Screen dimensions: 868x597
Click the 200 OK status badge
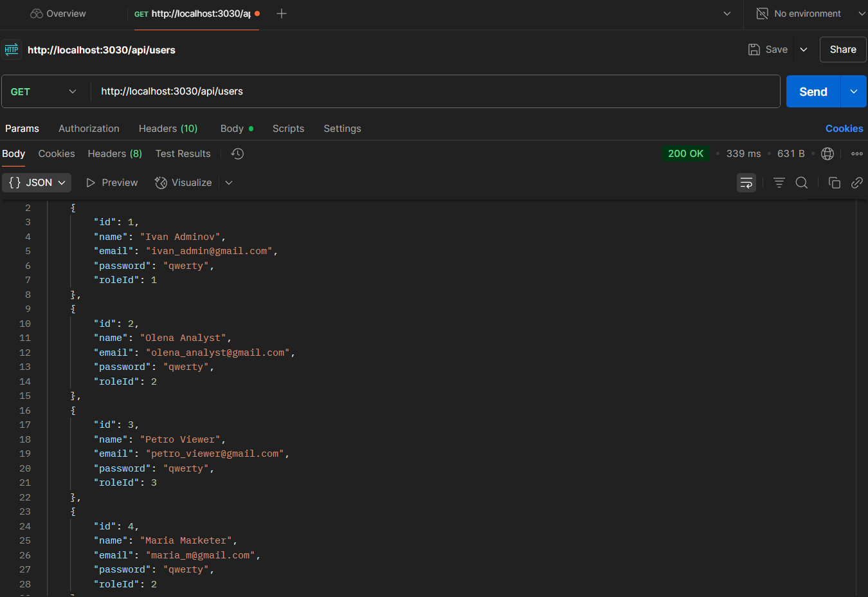click(685, 154)
